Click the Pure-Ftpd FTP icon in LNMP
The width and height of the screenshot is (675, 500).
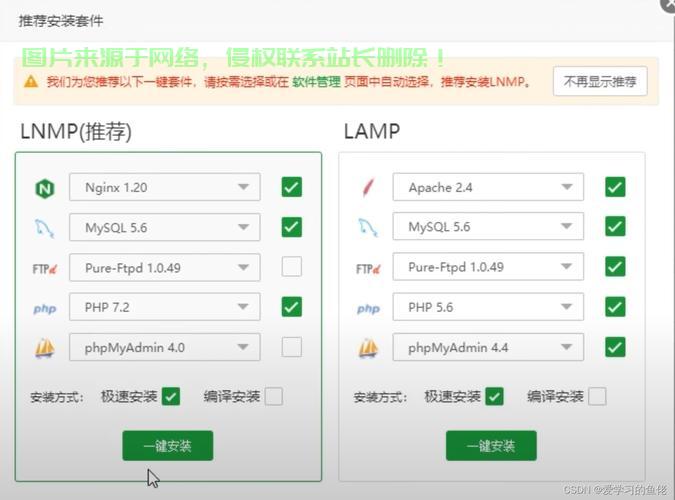click(45, 268)
